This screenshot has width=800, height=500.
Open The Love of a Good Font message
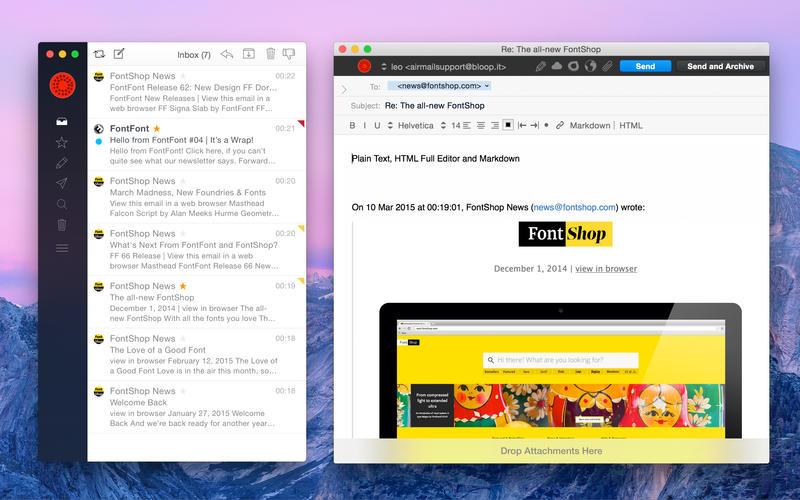tap(197, 355)
